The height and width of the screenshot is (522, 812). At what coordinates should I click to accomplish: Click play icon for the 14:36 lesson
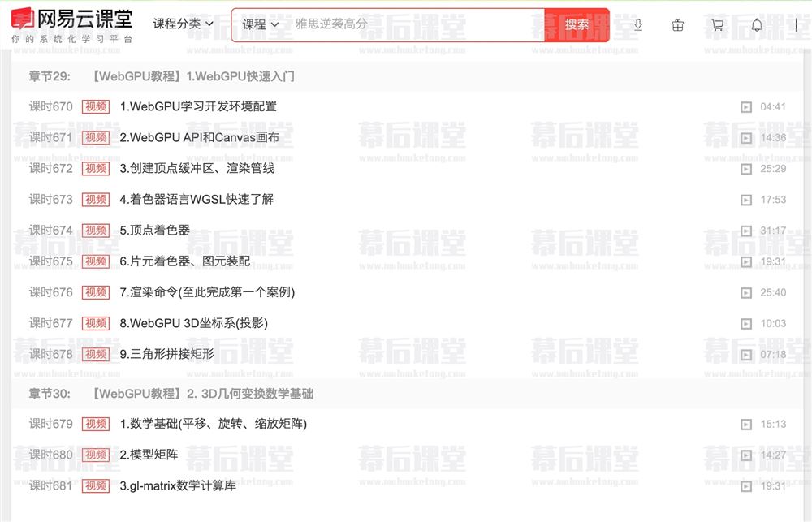click(x=745, y=138)
